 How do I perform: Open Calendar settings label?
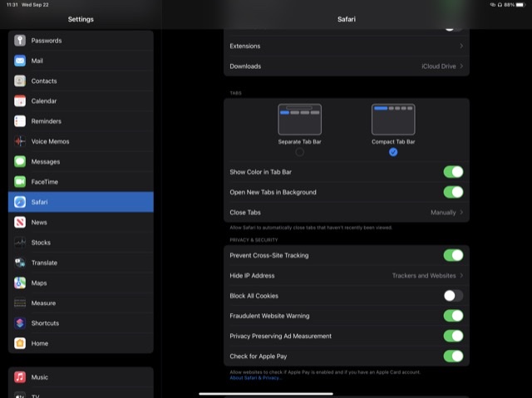click(44, 101)
